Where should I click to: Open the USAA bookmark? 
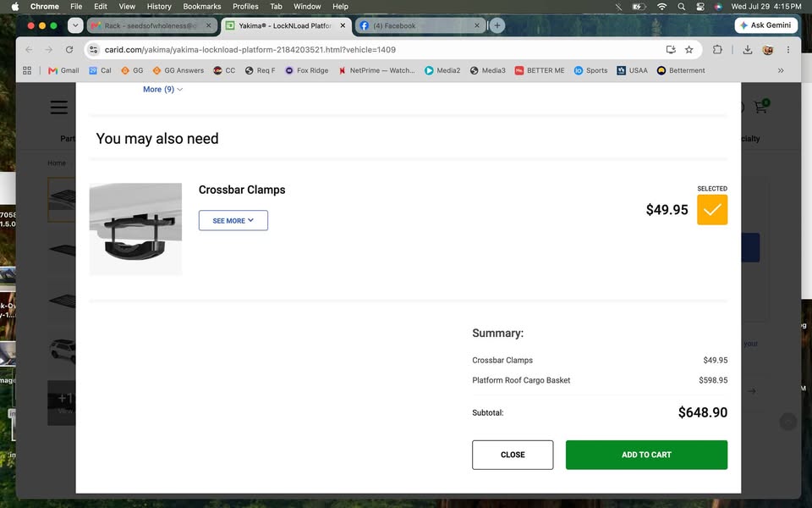[x=633, y=70]
